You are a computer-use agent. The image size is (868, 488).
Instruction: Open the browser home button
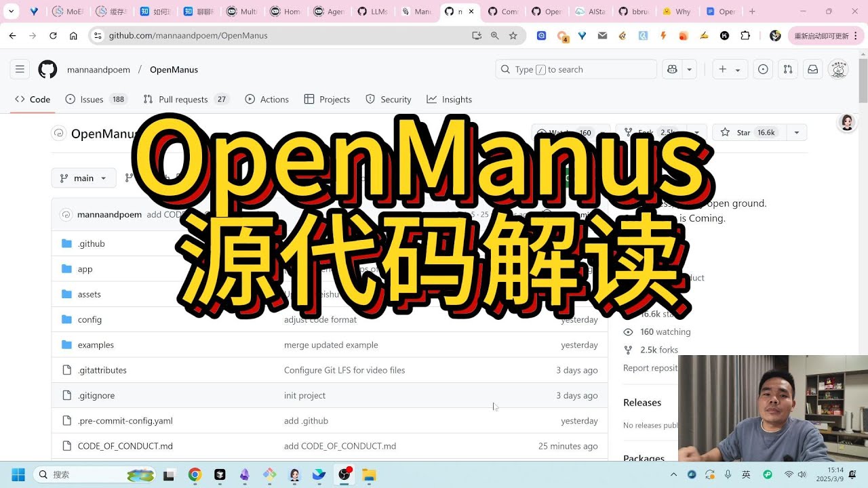pos(73,35)
